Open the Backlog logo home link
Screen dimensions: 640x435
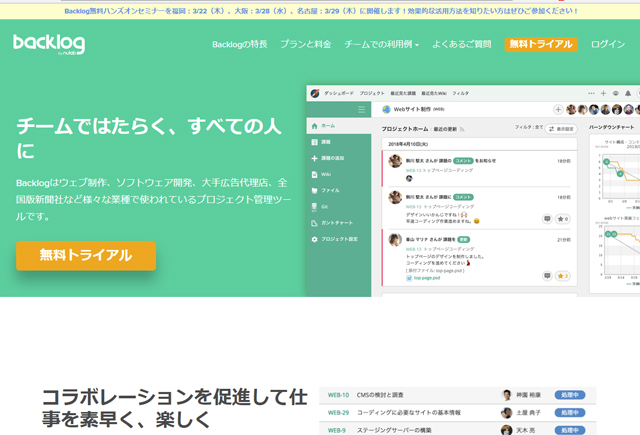49,44
